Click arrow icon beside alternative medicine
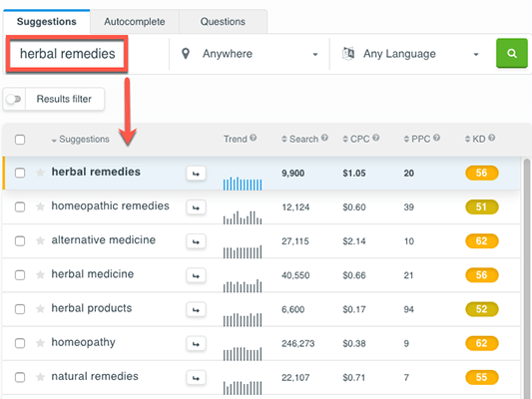This screenshot has width=532, height=399. pos(196,241)
